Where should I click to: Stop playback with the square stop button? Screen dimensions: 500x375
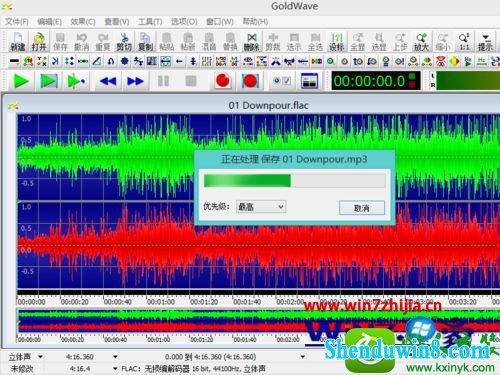pyautogui.click(x=191, y=81)
